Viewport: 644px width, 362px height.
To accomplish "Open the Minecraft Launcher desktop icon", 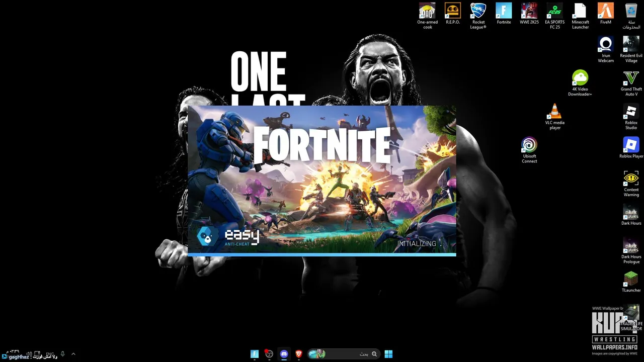I will point(580,16).
